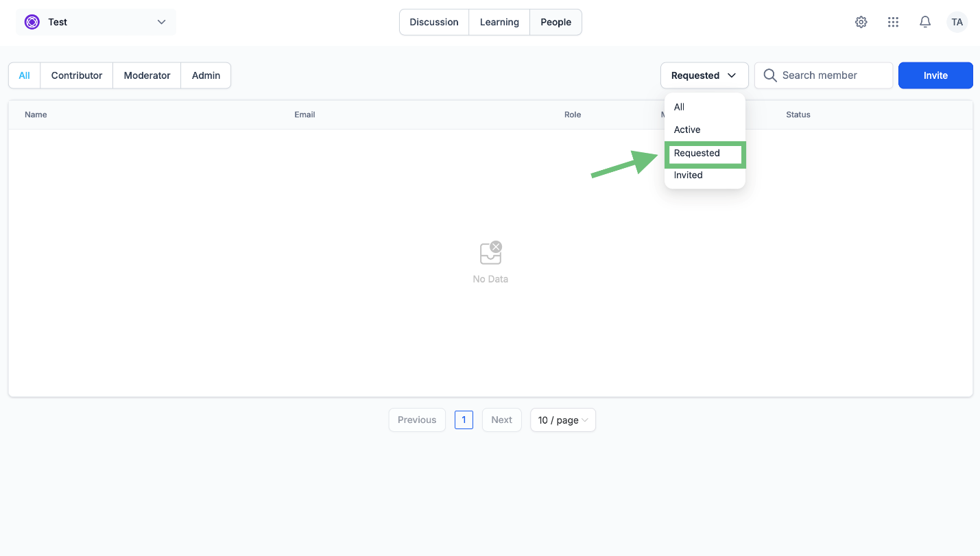Click the purple Test community logo

[32, 22]
